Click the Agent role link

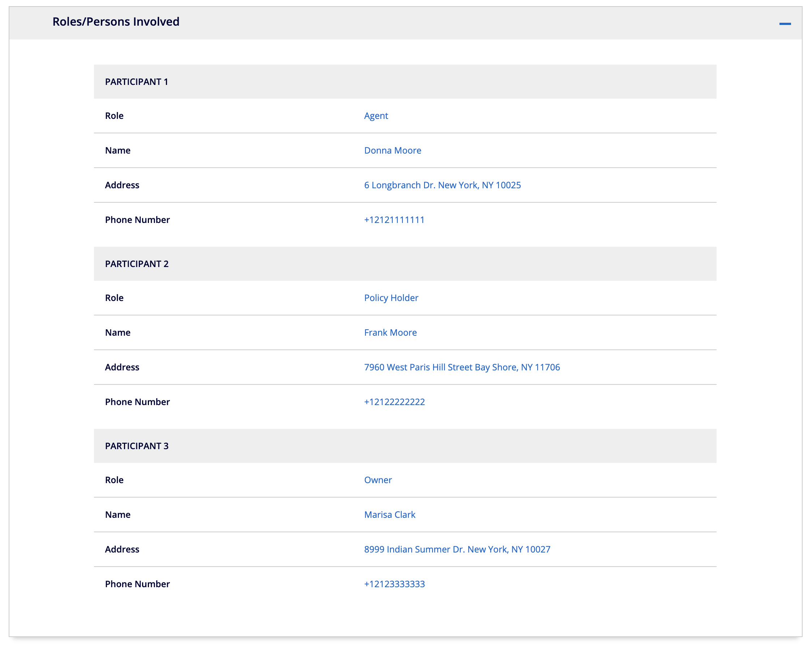[376, 116]
